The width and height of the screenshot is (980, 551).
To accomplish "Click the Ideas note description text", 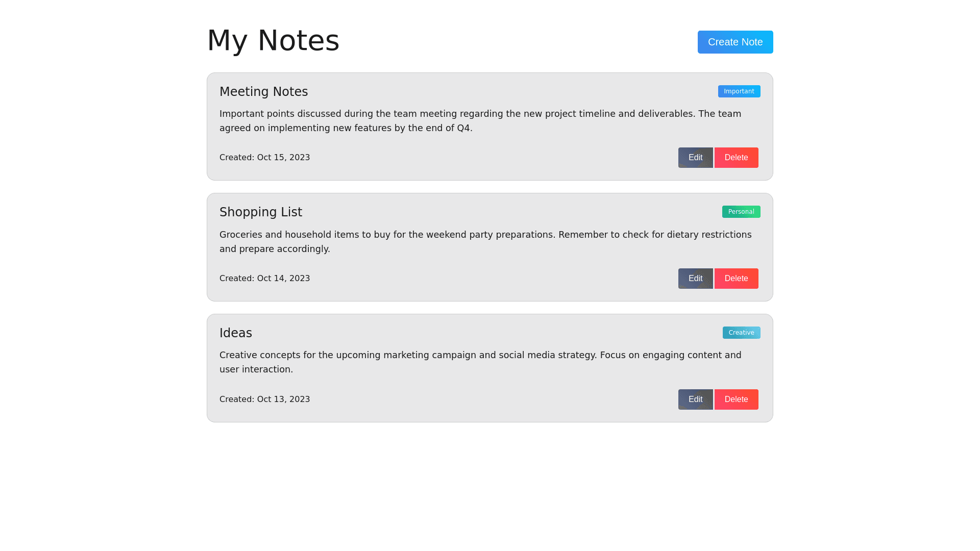I will coord(480,362).
